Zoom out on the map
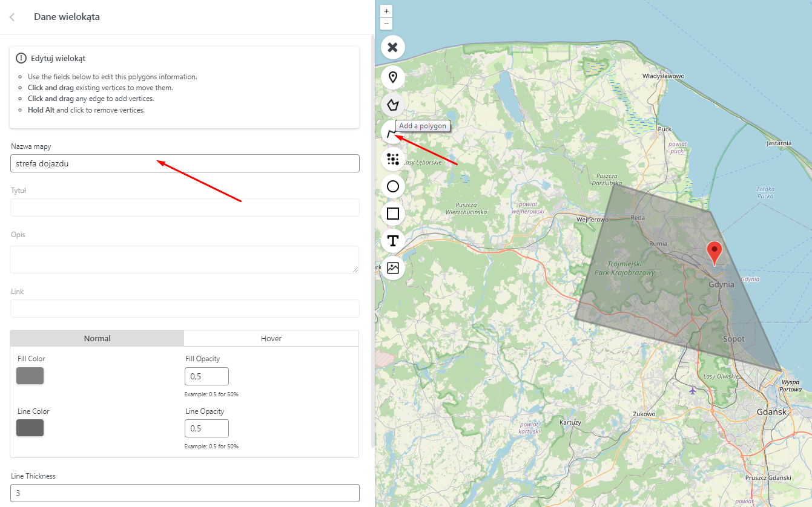This screenshot has height=507, width=812. point(386,24)
